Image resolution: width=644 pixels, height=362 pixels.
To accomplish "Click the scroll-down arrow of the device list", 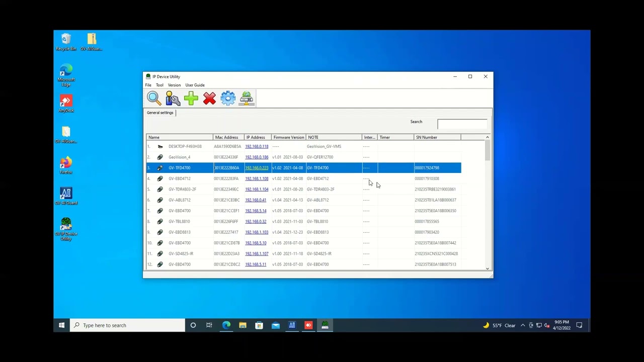I will coord(487,268).
